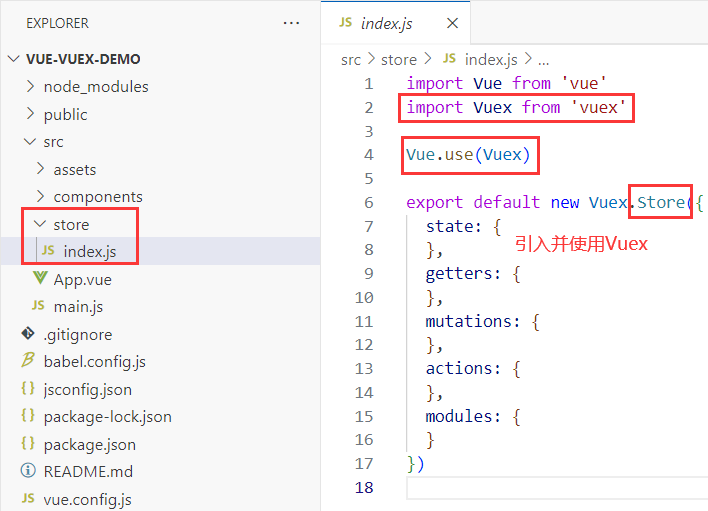This screenshot has width=708, height=511.
Task: Click the Babel icon of babel.config.js
Action: click(28, 361)
